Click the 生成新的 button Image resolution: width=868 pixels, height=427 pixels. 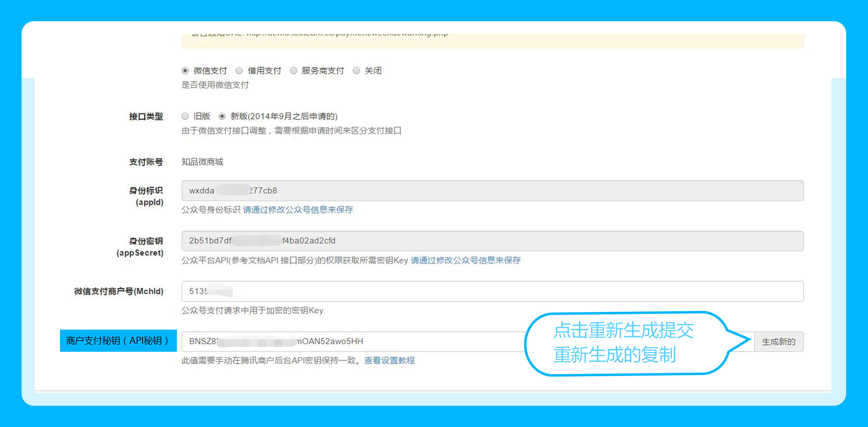click(x=779, y=341)
